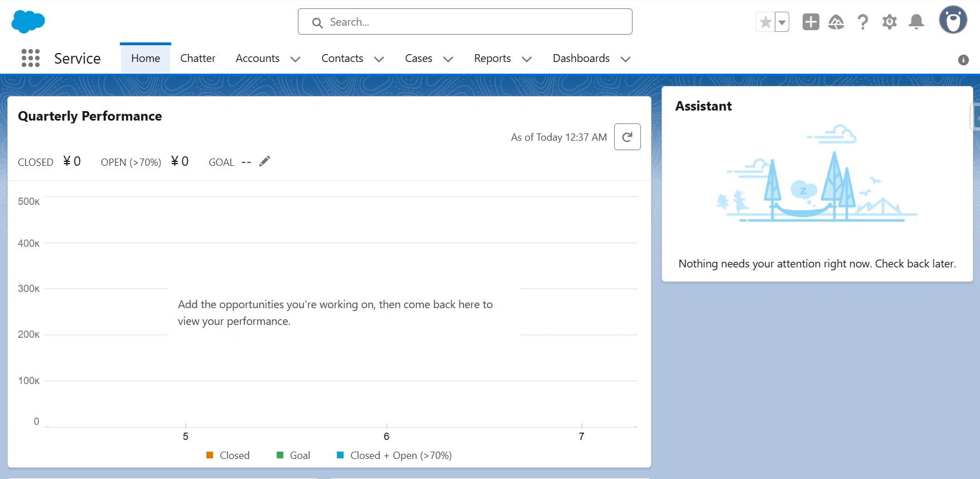The width and height of the screenshot is (980, 479).
Task: Open the notifications bell
Action: click(x=916, y=22)
